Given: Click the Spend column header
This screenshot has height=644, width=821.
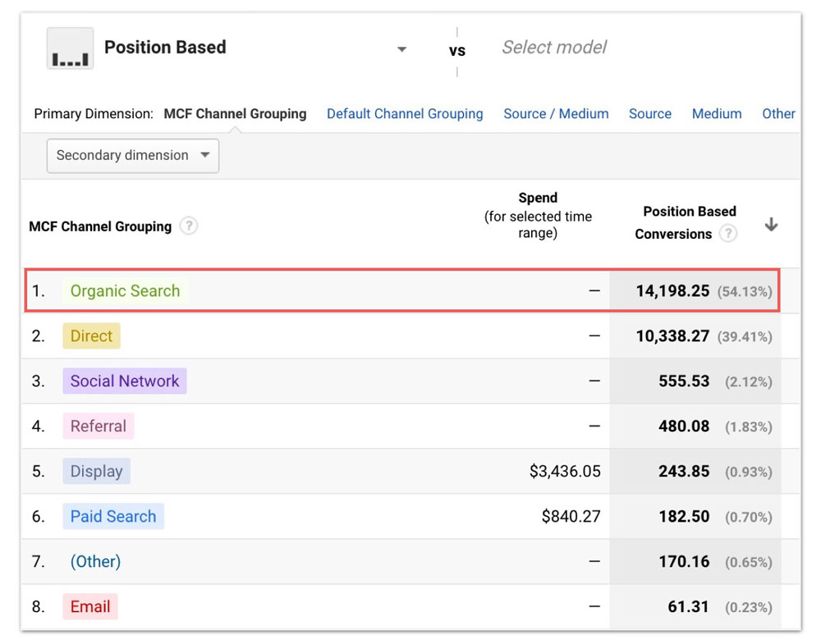Looking at the screenshot, I should (538, 215).
